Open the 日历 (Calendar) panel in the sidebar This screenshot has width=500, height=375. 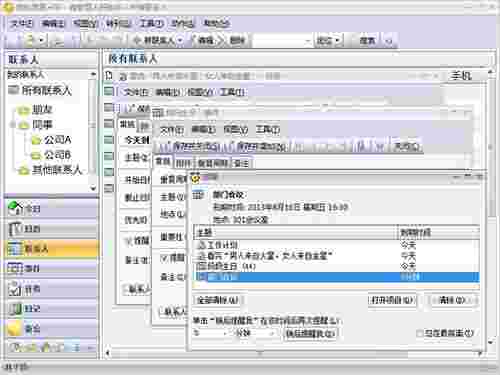[51, 229]
